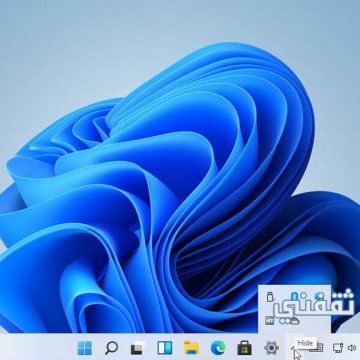Open the Widgets panel icon
The image size is (360, 360).
(x=165, y=348)
